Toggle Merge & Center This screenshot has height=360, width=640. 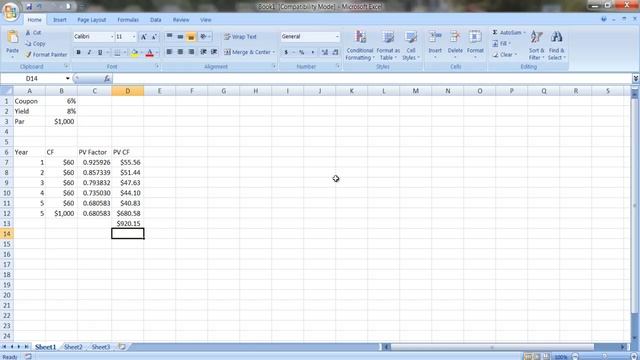point(247,52)
